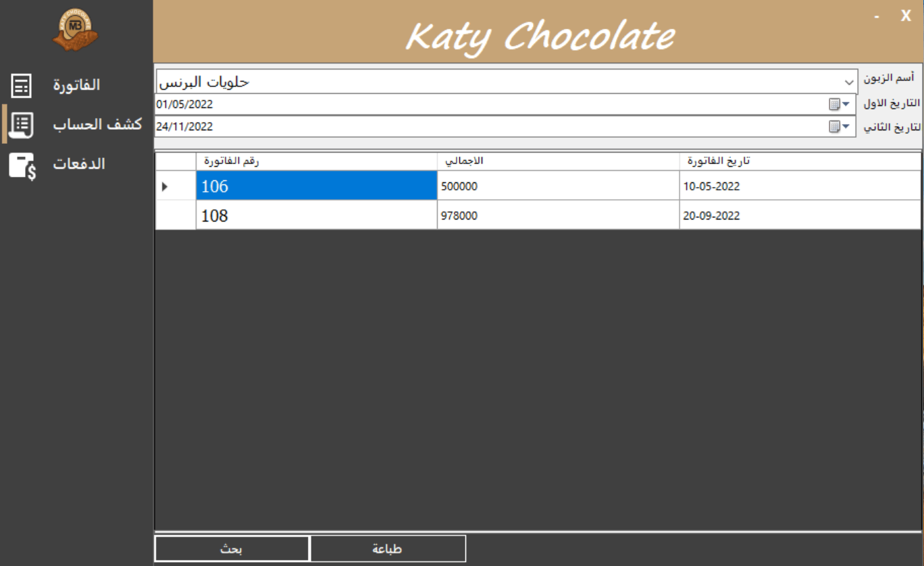Click the account statement icon in sidebar
This screenshot has width=924, height=566.
[x=22, y=124]
